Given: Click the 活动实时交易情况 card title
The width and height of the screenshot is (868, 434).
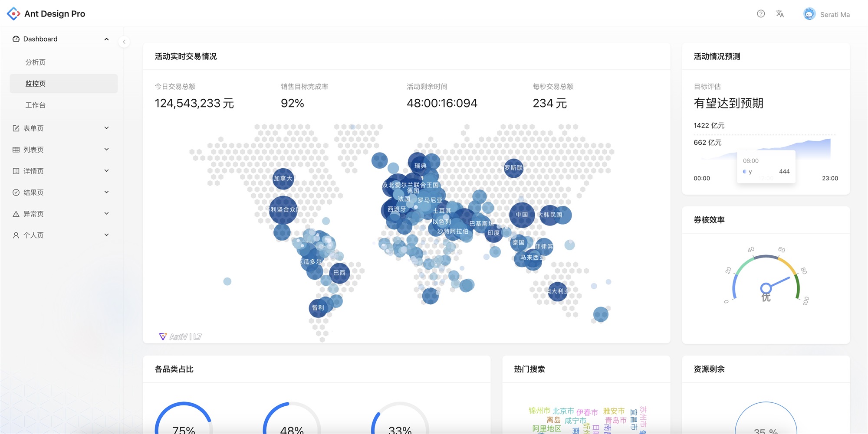Looking at the screenshot, I should coord(186,56).
